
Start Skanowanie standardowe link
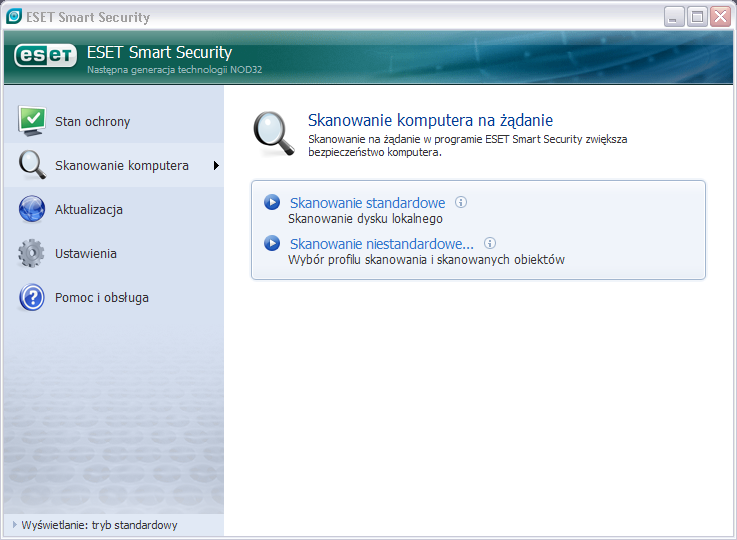point(367,203)
